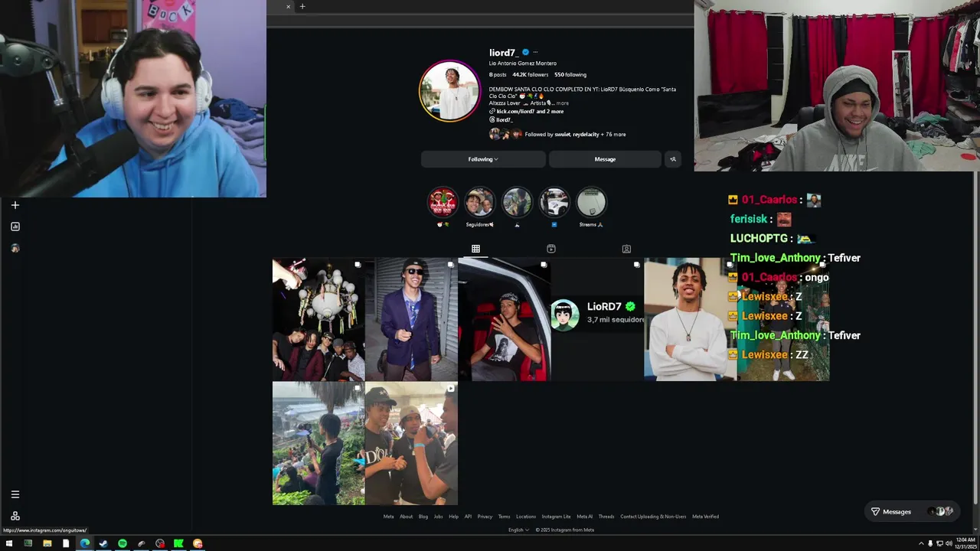Open Spotify from the taskbar
The image size is (980, 551).
coord(122,544)
